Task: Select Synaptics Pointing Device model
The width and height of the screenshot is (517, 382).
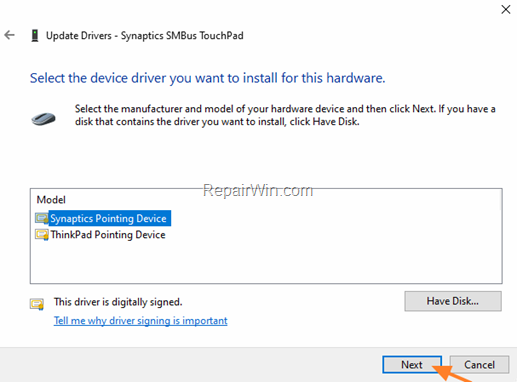Action: coord(110,218)
